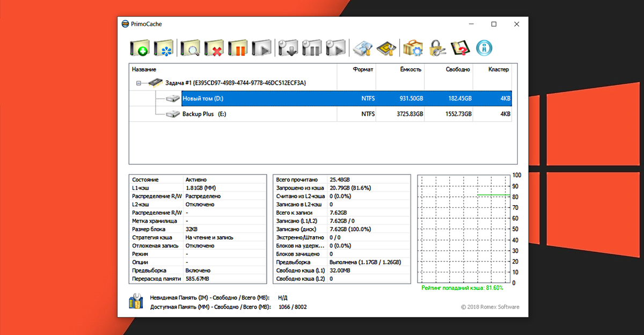Click the Всего прочитано 25.48GB row
This screenshot has width=644, height=335.
(342, 179)
